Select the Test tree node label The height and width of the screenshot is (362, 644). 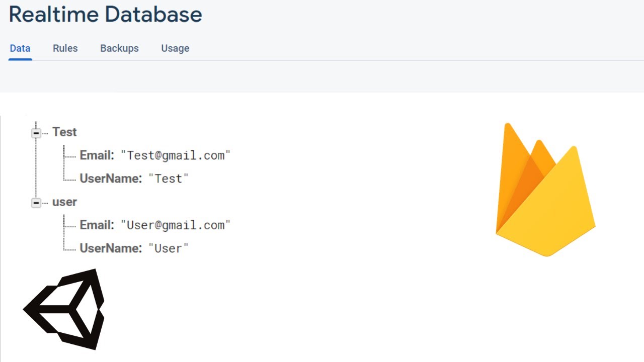[x=64, y=132]
